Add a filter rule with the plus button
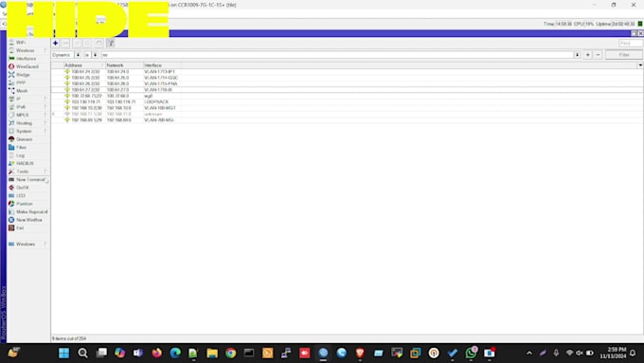 588,55
